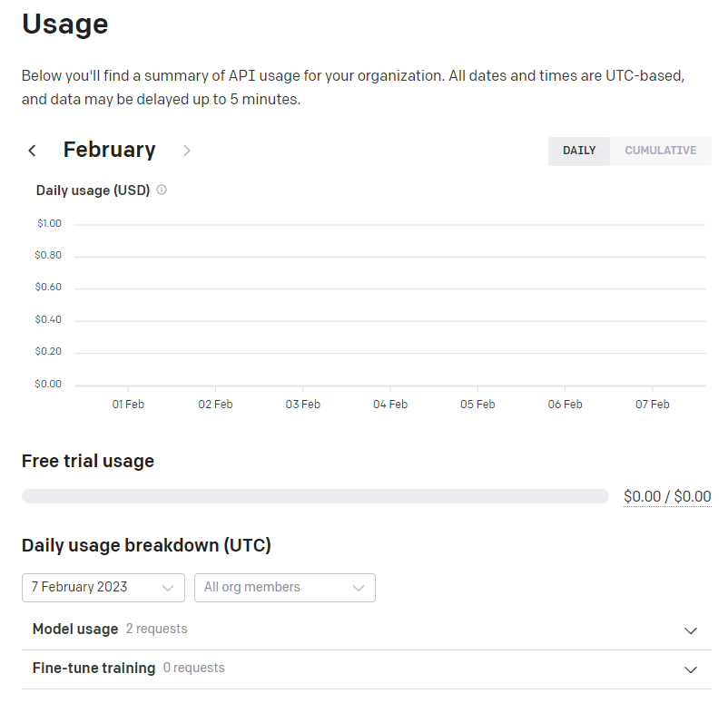
Task: Click the org members dropdown chevron icon
Action: 358,588
